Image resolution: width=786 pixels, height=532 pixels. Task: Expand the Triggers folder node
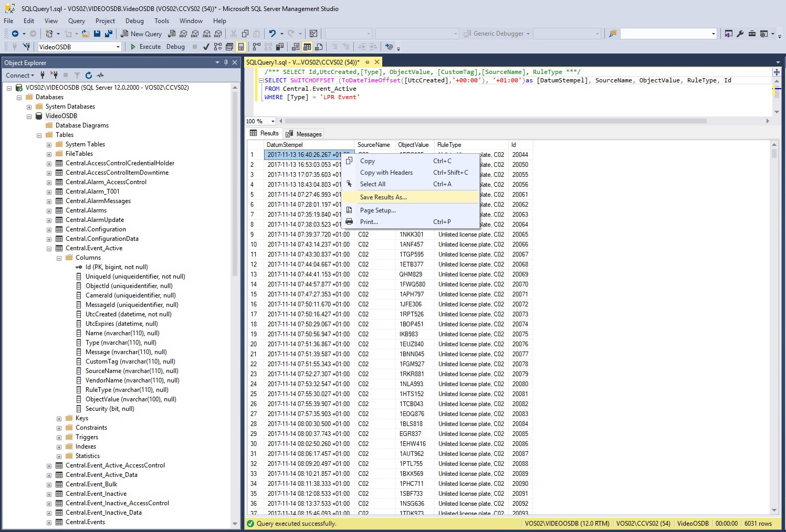[59, 438]
